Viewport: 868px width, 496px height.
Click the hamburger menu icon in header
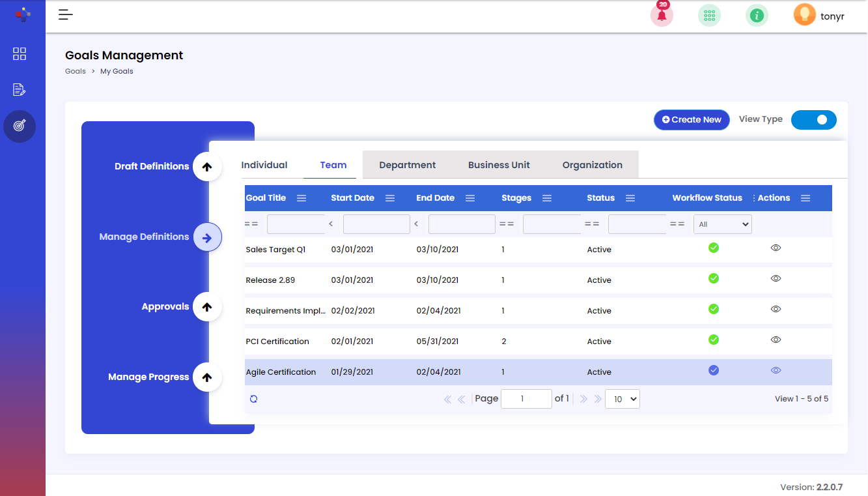click(x=66, y=15)
